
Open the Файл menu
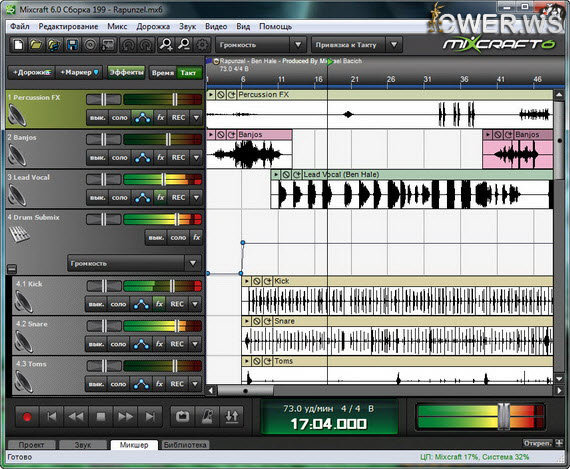(x=20, y=27)
